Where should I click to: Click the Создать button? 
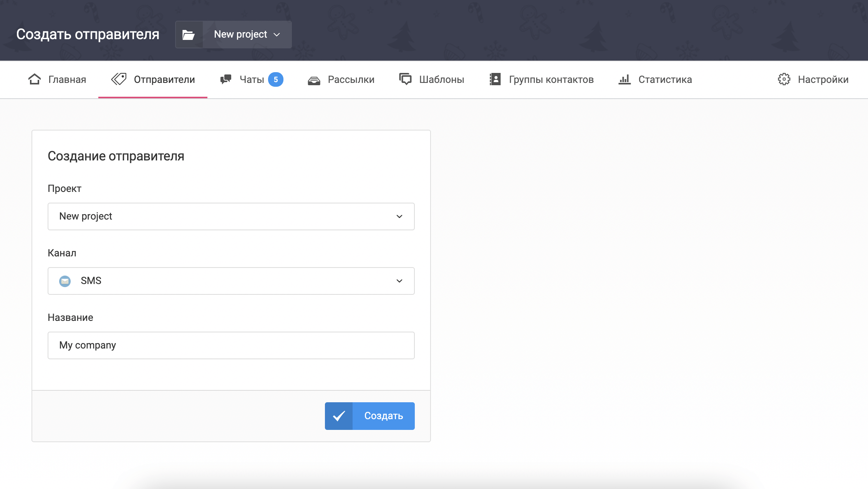[x=370, y=416]
